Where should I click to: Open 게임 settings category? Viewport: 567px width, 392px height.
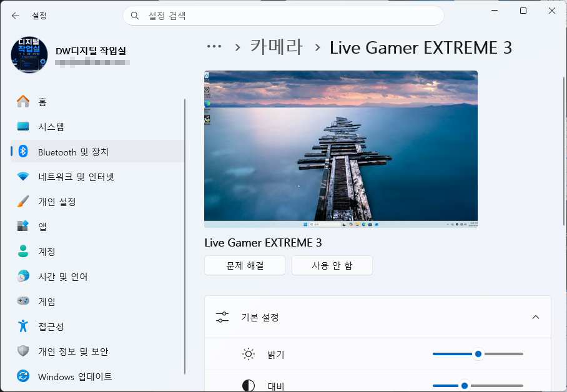click(x=97, y=301)
